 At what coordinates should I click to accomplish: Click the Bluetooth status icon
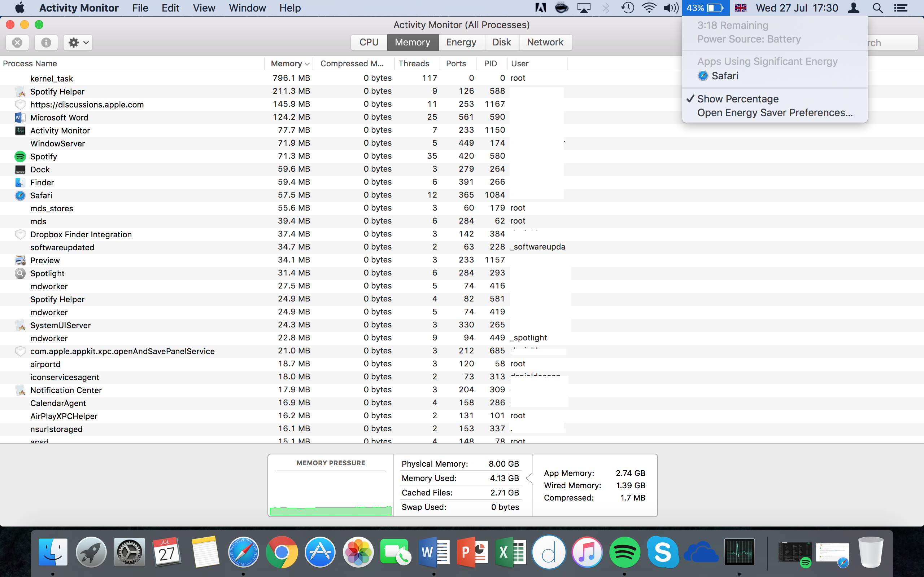[605, 8]
